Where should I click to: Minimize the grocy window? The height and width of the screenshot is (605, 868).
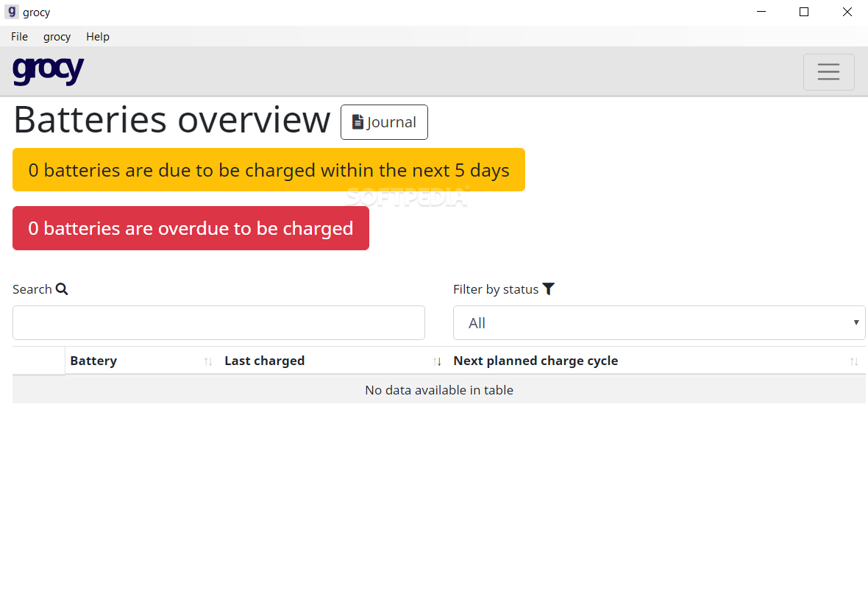pos(761,12)
